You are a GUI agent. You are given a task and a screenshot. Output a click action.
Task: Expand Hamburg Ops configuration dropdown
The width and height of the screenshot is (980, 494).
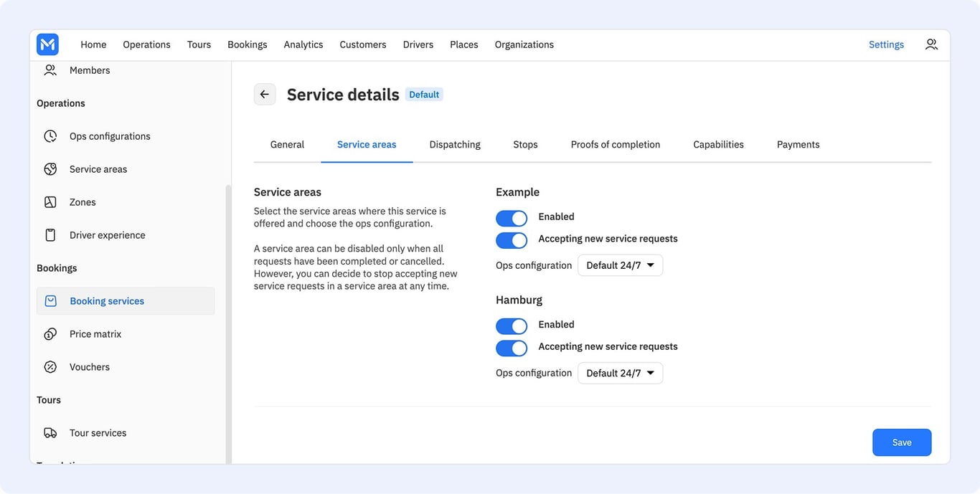(x=620, y=373)
